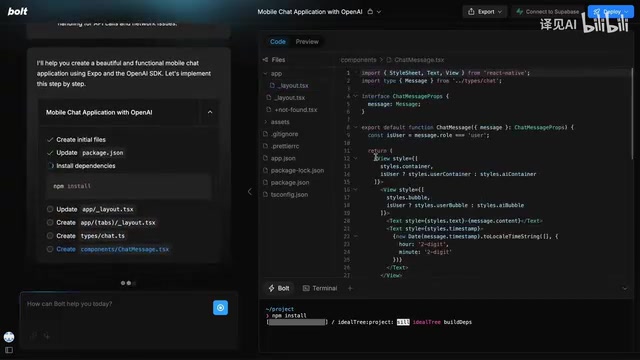Image resolution: width=640 pixels, height=360 pixels.
Task: Click the code editor vertical scrollbar
Action: [x=632, y=113]
